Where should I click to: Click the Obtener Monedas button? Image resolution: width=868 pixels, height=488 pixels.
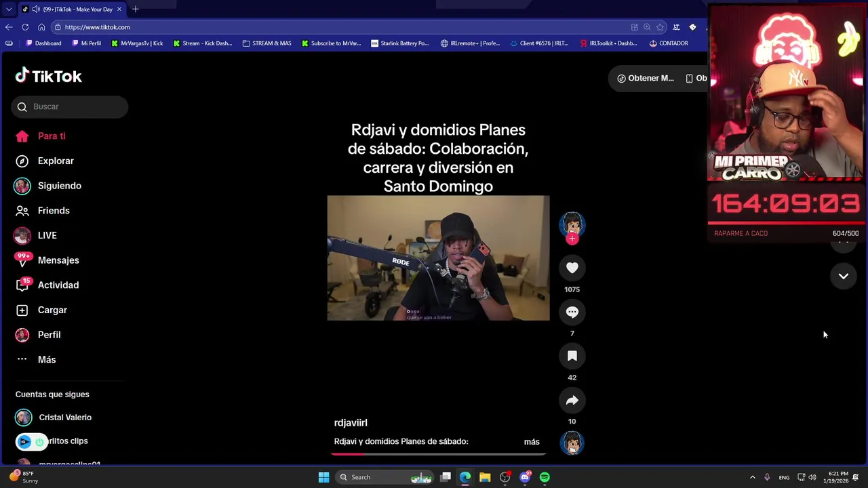pos(646,78)
